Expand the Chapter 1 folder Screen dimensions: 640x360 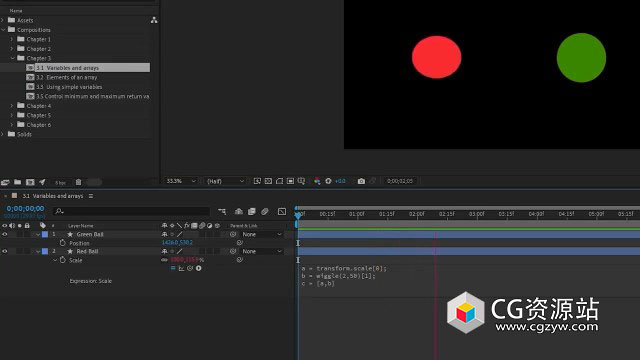[x=12, y=39]
